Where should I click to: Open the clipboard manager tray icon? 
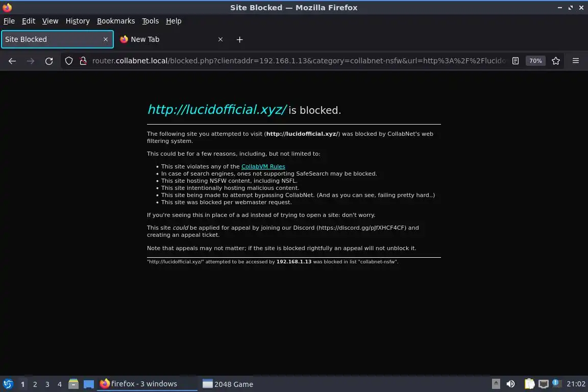[529, 384]
